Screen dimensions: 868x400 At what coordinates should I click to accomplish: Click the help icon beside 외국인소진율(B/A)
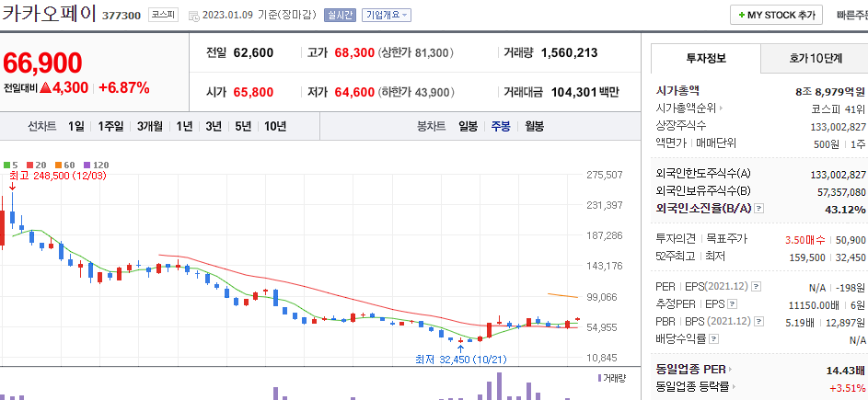759,209
